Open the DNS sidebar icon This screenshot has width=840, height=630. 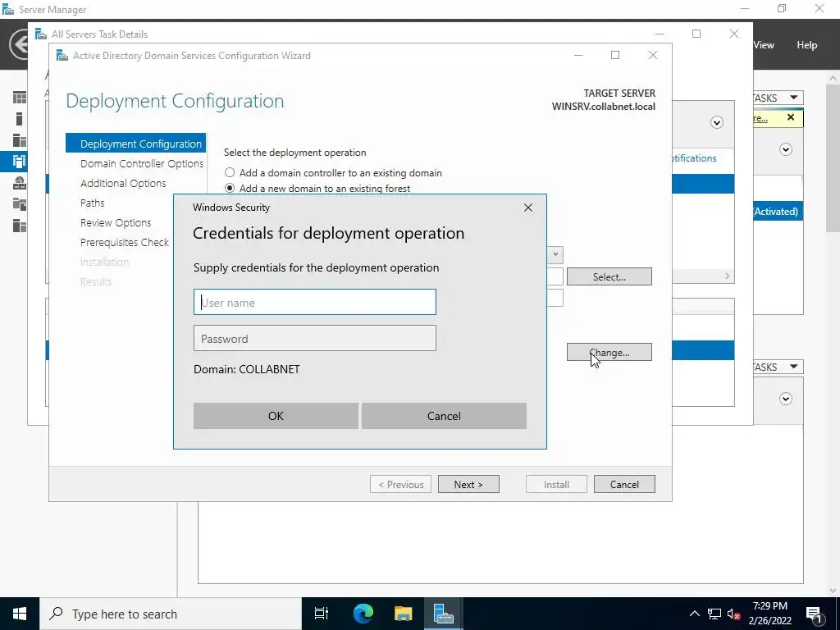click(x=20, y=183)
